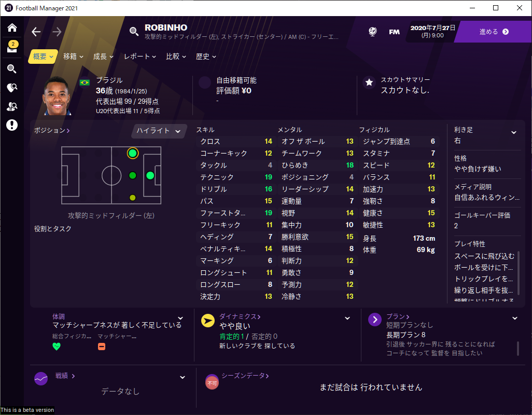Select the yellow right attacking midfielder dot
The height and width of the screenshot is (415, 532).
coord(133,198)
